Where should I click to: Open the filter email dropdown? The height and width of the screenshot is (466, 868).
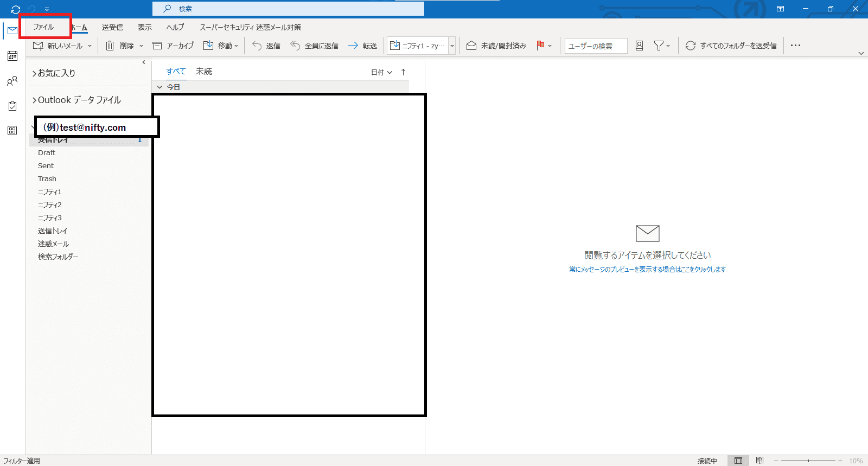click(662, 46)
